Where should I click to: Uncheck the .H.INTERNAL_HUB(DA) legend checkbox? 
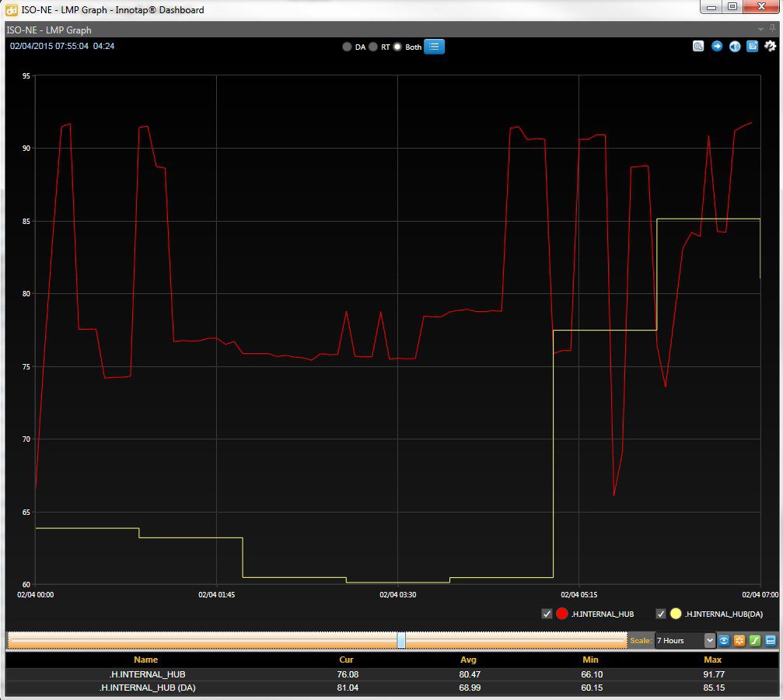661,614
